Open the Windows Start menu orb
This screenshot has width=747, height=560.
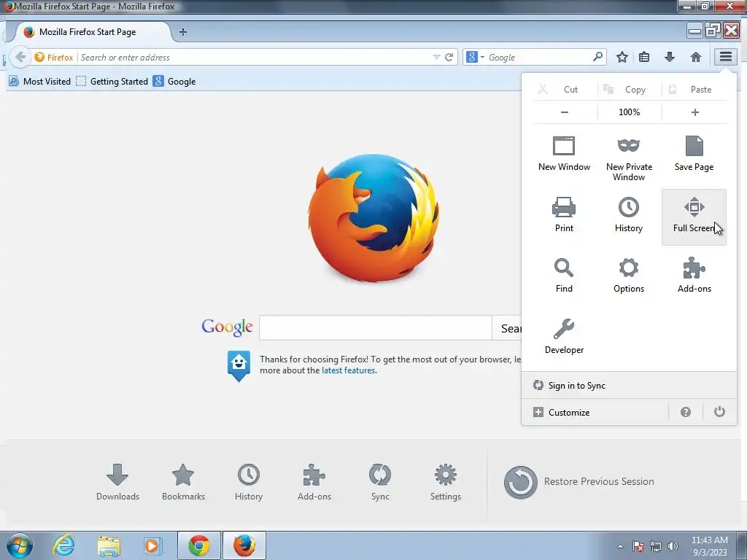click(20, 545)
